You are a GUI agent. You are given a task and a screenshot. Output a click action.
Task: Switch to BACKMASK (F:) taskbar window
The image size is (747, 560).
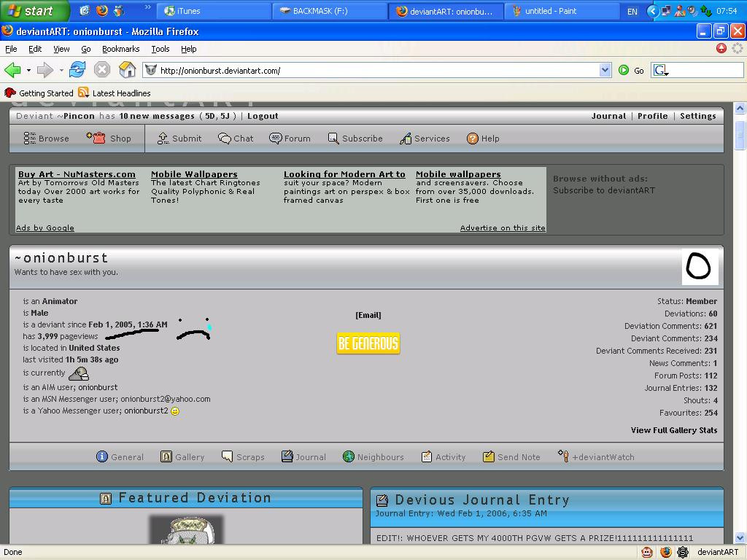pyautogui.click(x=329, y=11)
